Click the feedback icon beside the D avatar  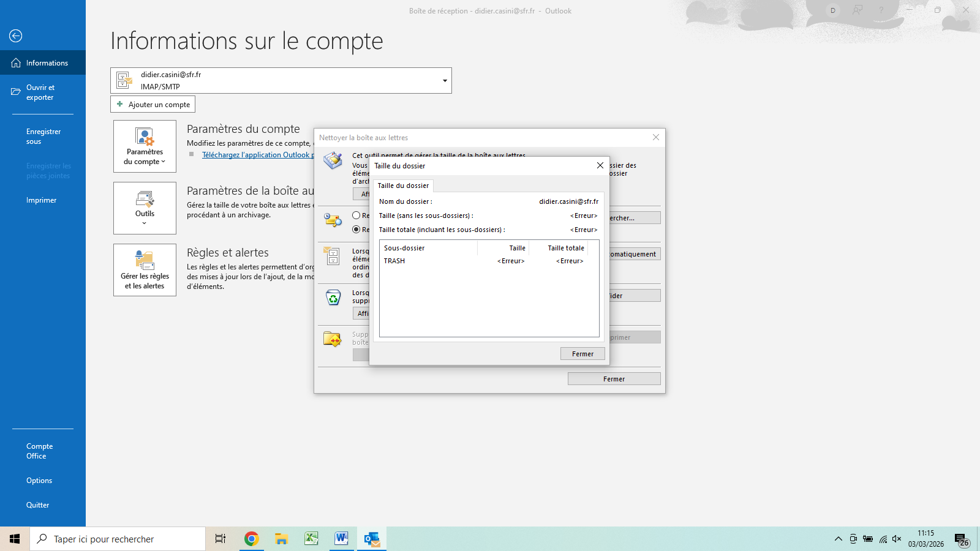coord(858,10)
